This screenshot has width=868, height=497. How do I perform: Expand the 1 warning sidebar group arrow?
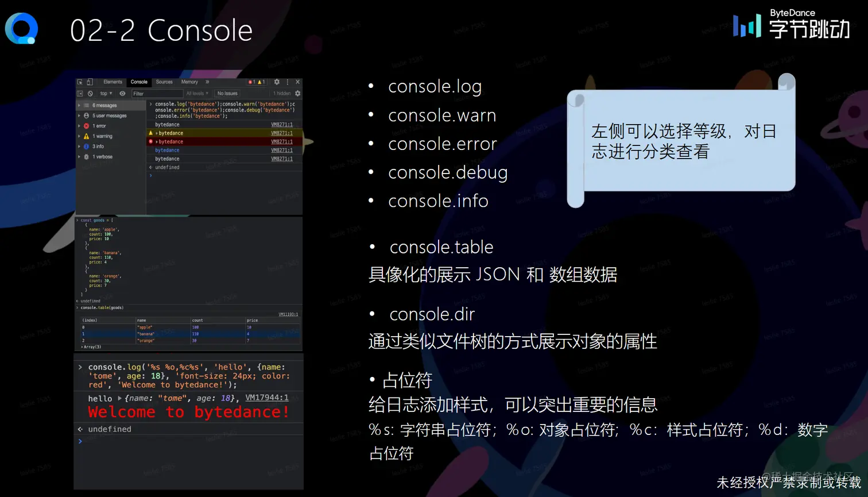coord(79,136)
